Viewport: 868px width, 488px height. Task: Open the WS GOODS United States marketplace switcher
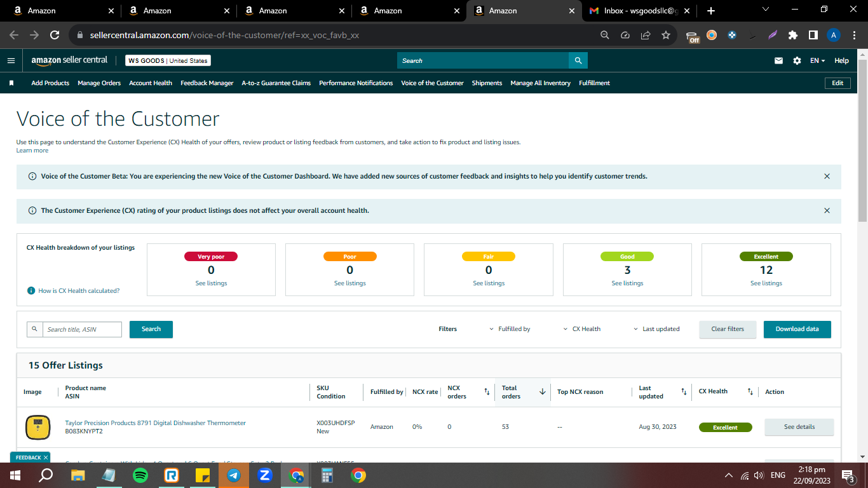[x=168, y=61]
